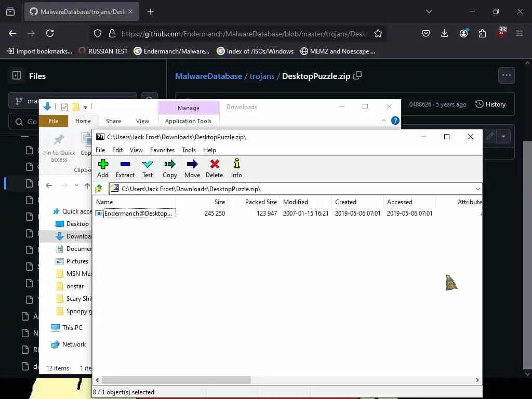Viewport: 532px width, 399px height.
Task: Click the Extract icon in 7-Zip
Action: coord(125,168)
